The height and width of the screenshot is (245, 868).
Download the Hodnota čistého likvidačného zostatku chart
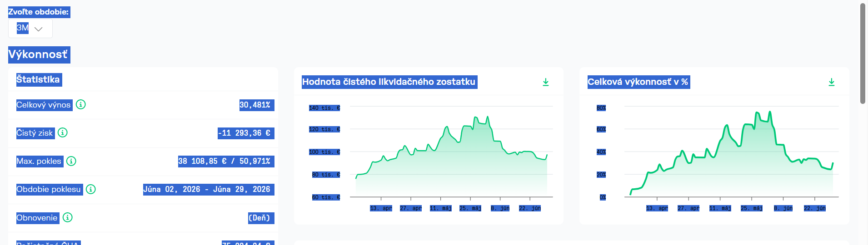[x=546, y=82]
